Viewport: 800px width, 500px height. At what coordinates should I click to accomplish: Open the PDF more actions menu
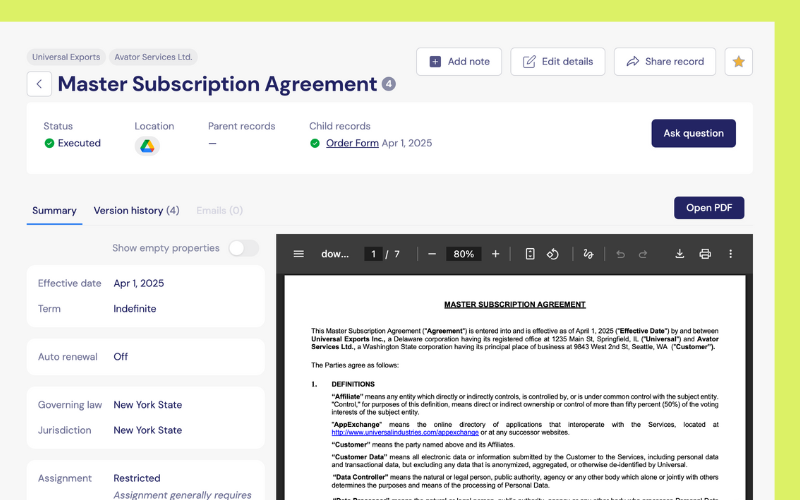tap(731, 254)
